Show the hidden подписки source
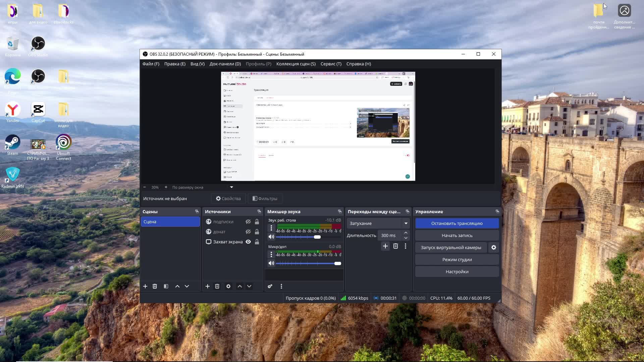The image size is (644, 362). pyautogui.click(x=248, y=222)
